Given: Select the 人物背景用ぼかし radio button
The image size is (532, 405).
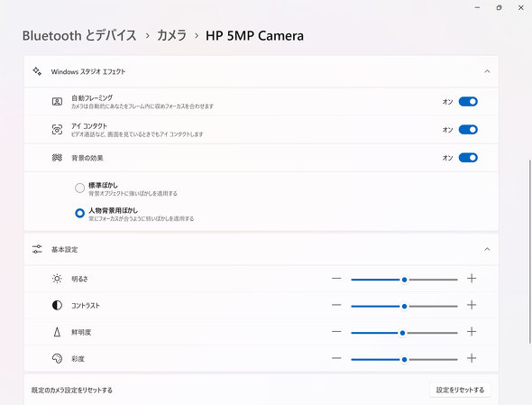Looking at the screenshot, I should click(x=79, y=213).
